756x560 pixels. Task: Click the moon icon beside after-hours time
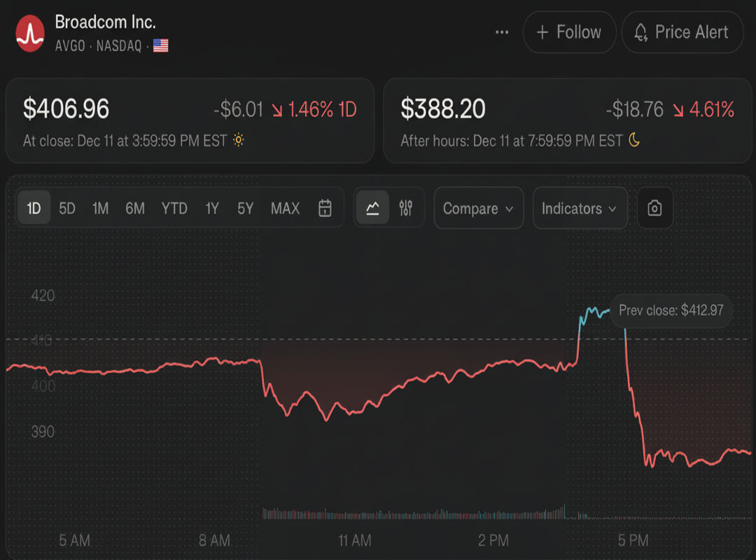click(x=634, y=141)
